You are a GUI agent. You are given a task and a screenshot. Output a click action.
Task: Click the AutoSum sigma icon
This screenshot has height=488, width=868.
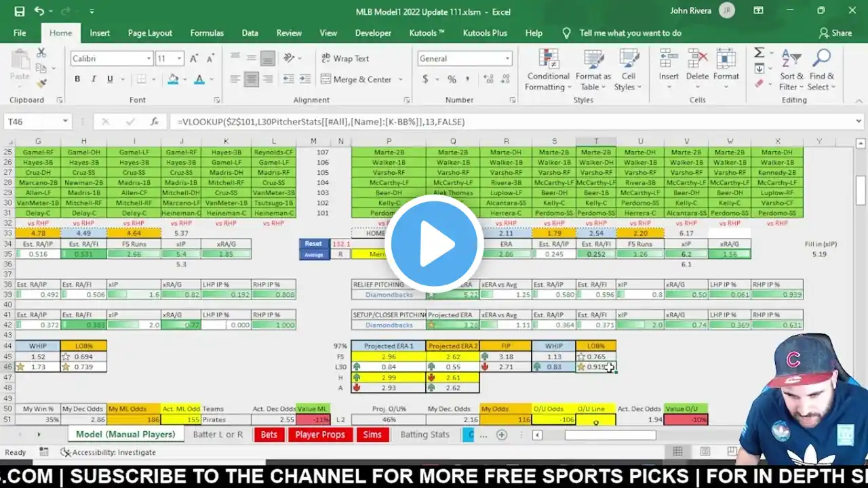coord(759,53)
